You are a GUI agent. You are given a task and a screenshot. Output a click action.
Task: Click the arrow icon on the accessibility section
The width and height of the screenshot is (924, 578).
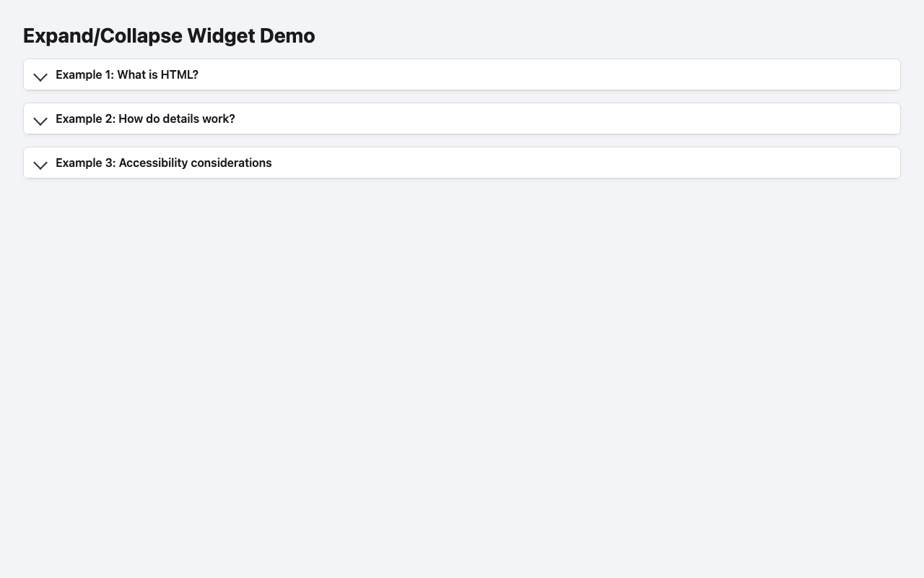tap(40, 165)
